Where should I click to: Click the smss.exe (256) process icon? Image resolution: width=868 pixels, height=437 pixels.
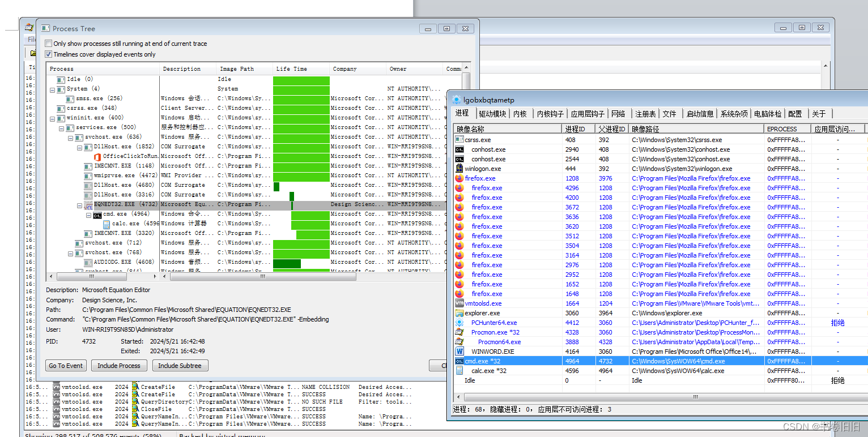coord(70,98)
